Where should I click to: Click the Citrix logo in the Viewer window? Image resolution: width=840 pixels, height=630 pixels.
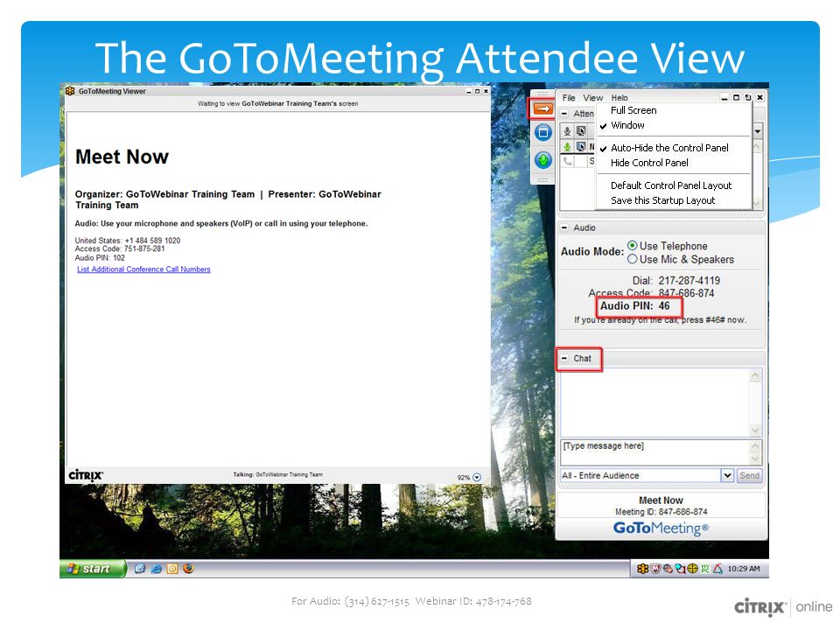coord(86,475)
